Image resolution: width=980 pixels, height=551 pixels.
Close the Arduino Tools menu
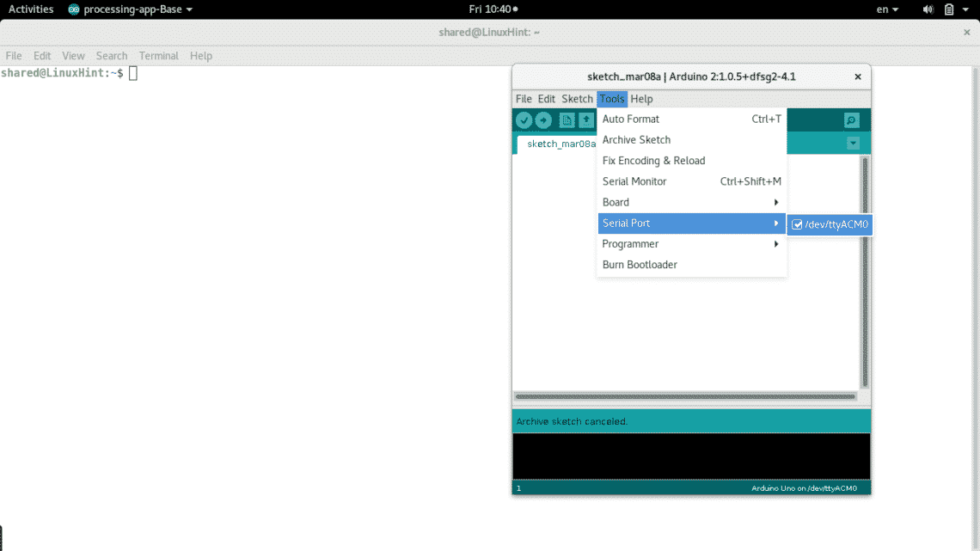click(x=612, y=99)
